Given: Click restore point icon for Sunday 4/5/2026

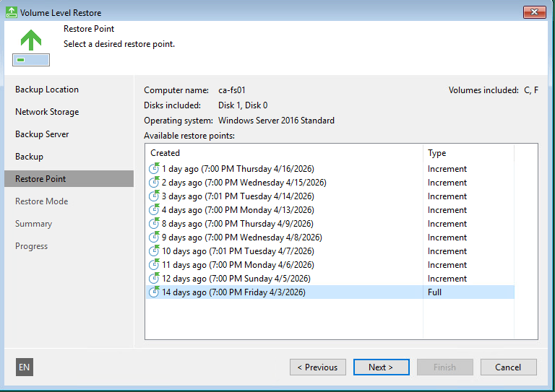Looking at the screenshot, I should point(154,279).
